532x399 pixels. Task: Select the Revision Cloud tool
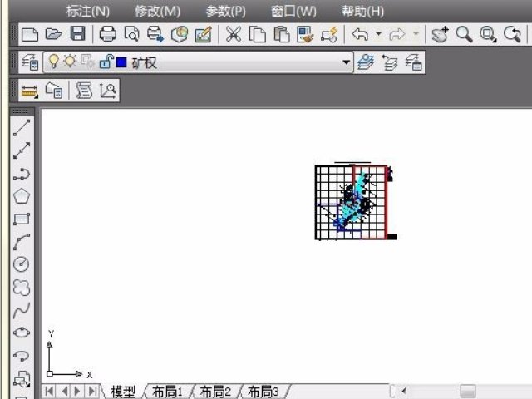[x=22, y=288]
